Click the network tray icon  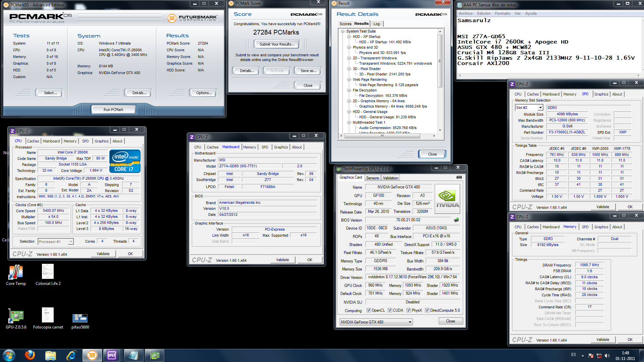click(x=599, y=356)
